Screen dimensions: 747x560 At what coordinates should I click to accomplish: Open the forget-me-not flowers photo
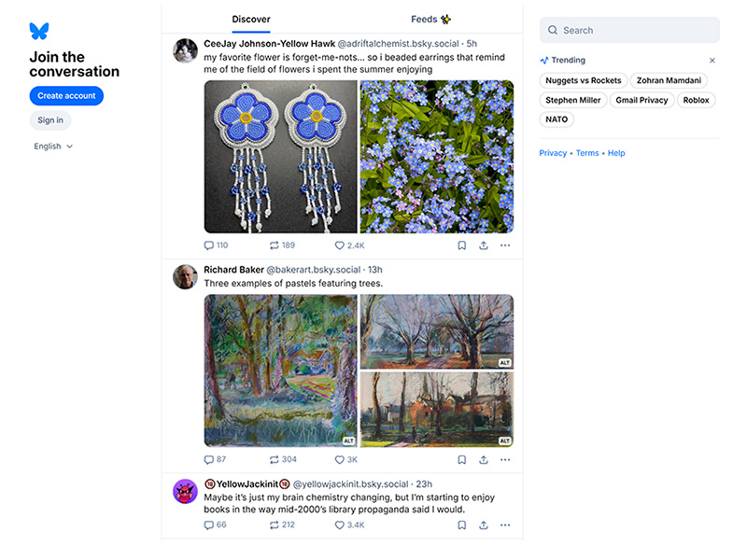tap(436, 156)
